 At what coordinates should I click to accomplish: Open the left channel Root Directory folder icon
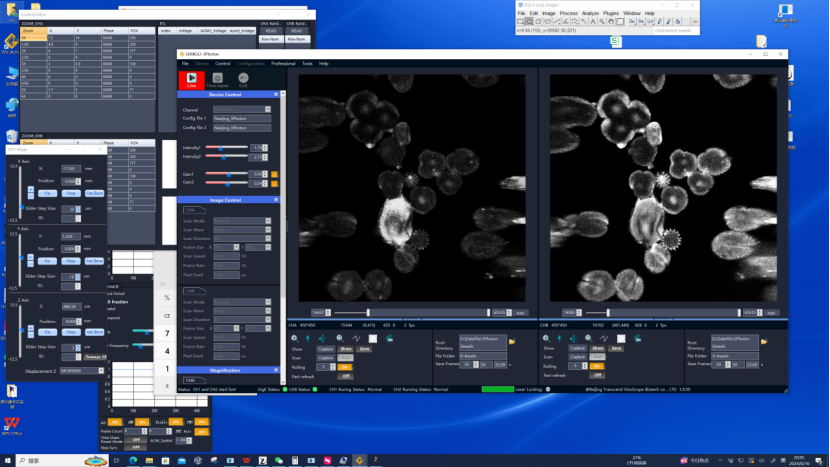[x=512, y=341]
